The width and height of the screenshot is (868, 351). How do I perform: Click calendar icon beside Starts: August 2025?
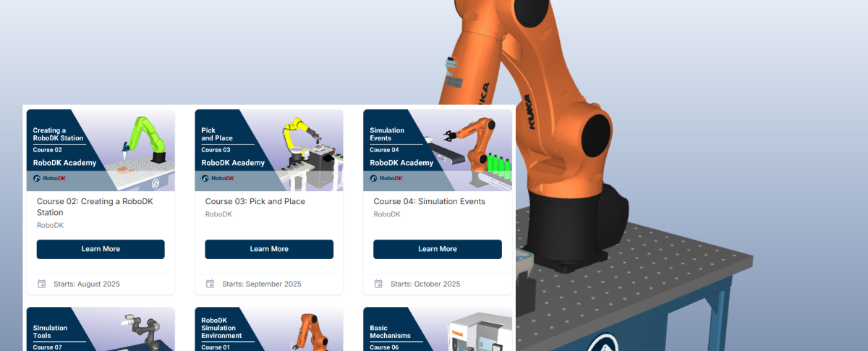tap(42, 284)
